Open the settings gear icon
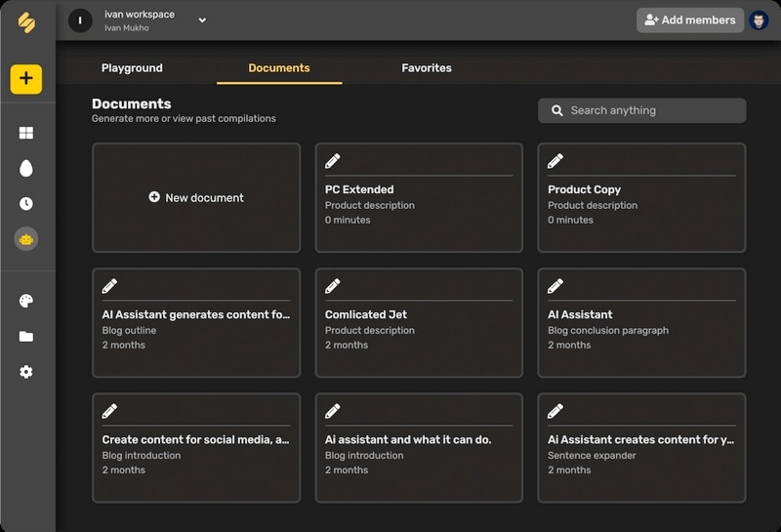 tap(26, 372)
